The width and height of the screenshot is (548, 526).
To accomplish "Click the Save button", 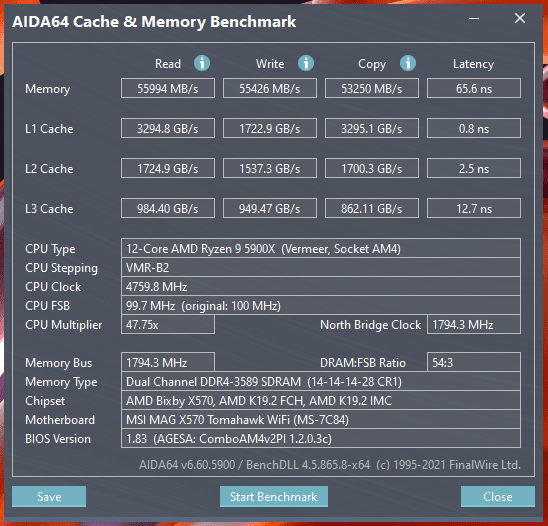I will [49, 496].
